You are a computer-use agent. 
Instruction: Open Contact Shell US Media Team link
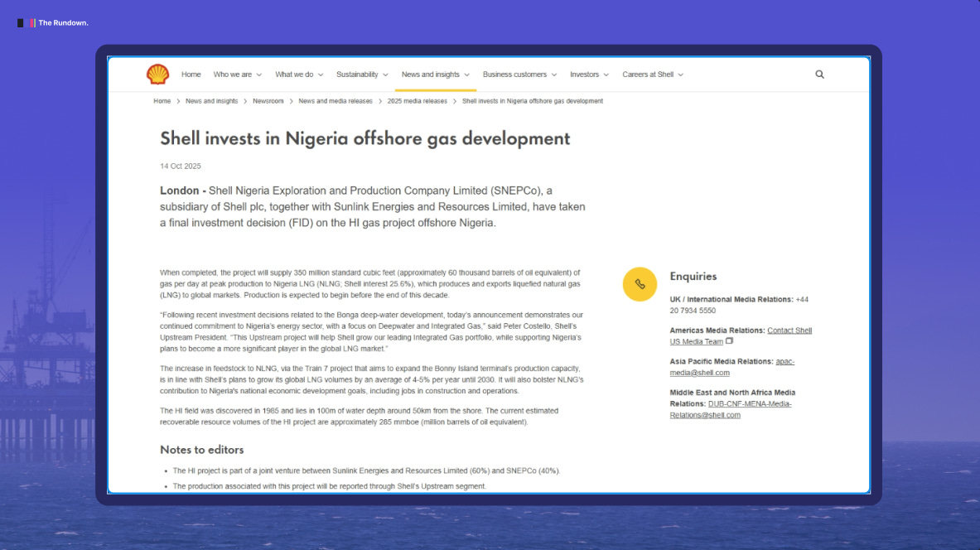[741, 335]
